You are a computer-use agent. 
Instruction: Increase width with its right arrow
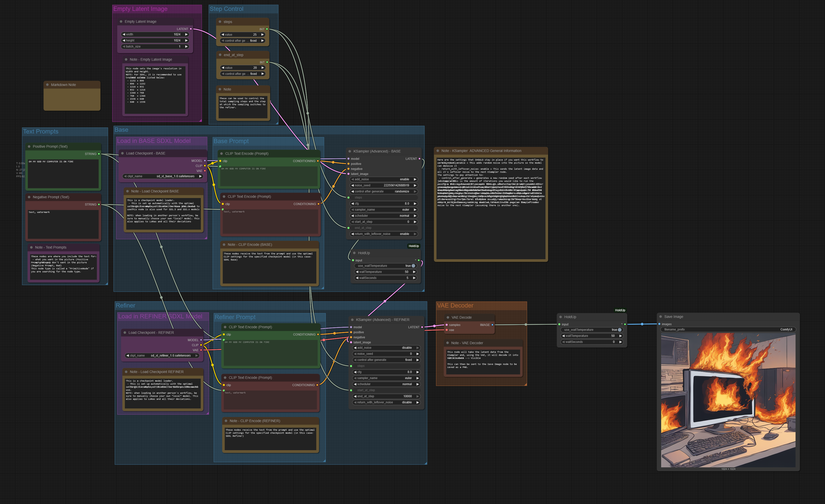pyautogui.click(x=186, y=34)
